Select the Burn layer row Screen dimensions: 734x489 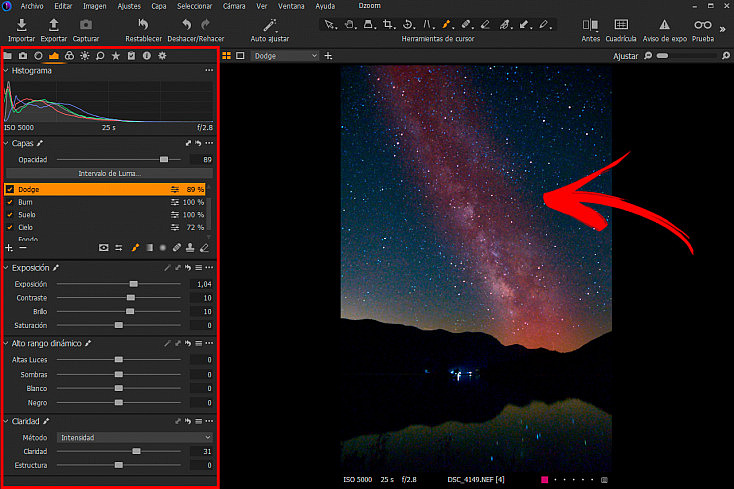tap(105, 202)
